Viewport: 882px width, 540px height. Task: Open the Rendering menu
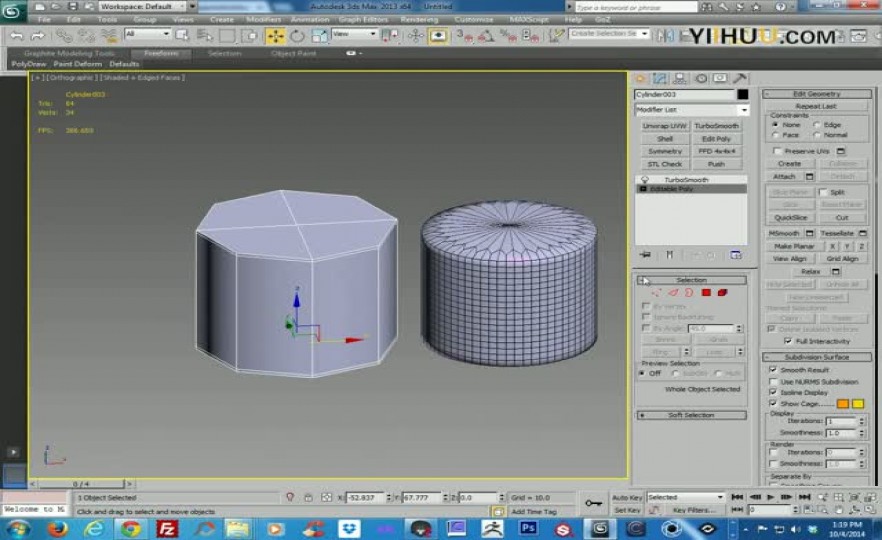[x=419, y=19]
